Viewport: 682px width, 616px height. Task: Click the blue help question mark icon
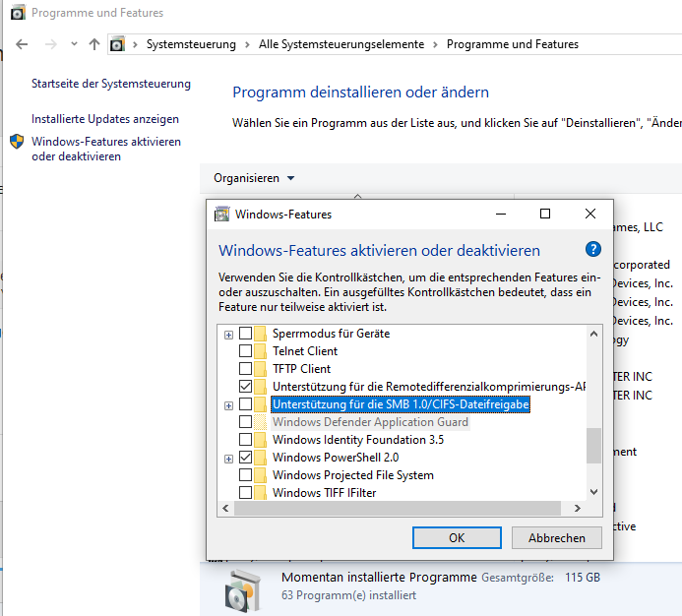[593, 250]
